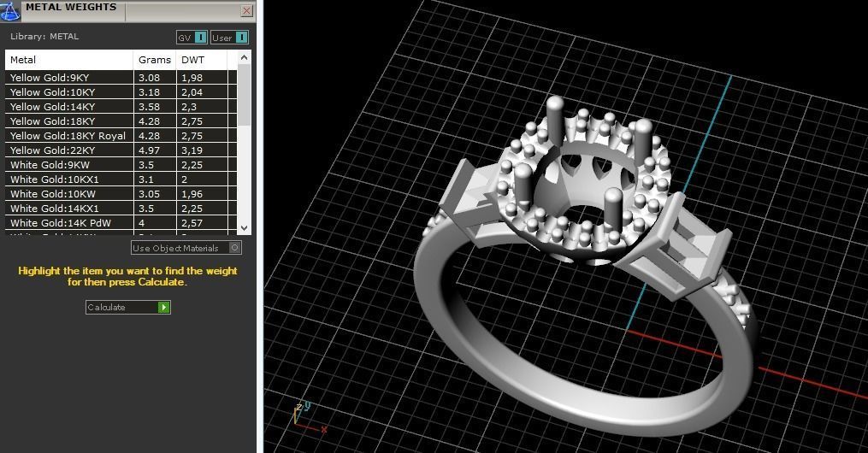
Task: Click the scroll up arrow of the metal list
Action: pos(244,57)
